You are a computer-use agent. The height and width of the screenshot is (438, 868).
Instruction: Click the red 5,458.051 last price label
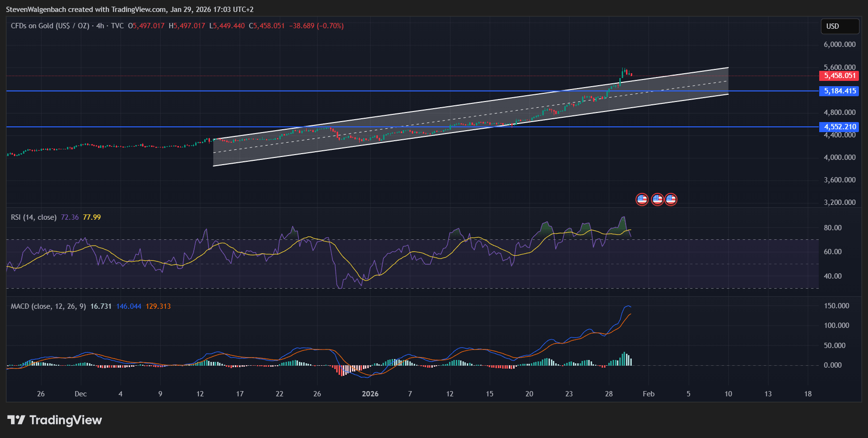[840, 76]
